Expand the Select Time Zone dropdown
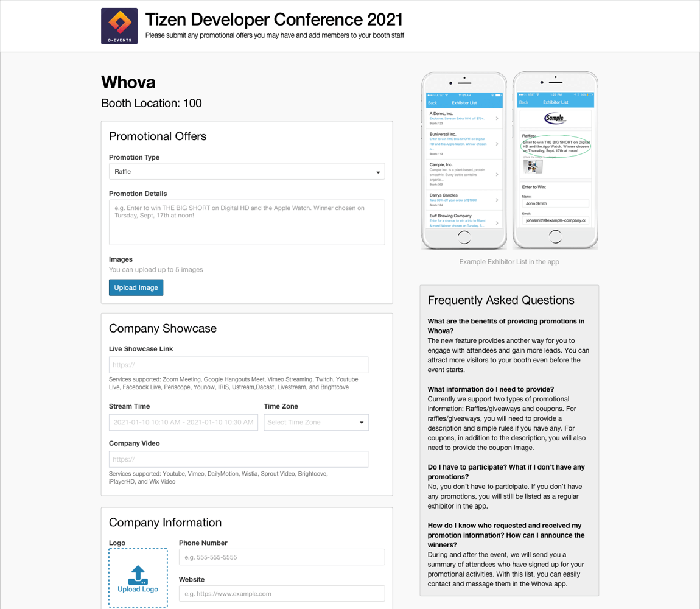This screenshot has width=700, height=609. [x=316, y=422]
